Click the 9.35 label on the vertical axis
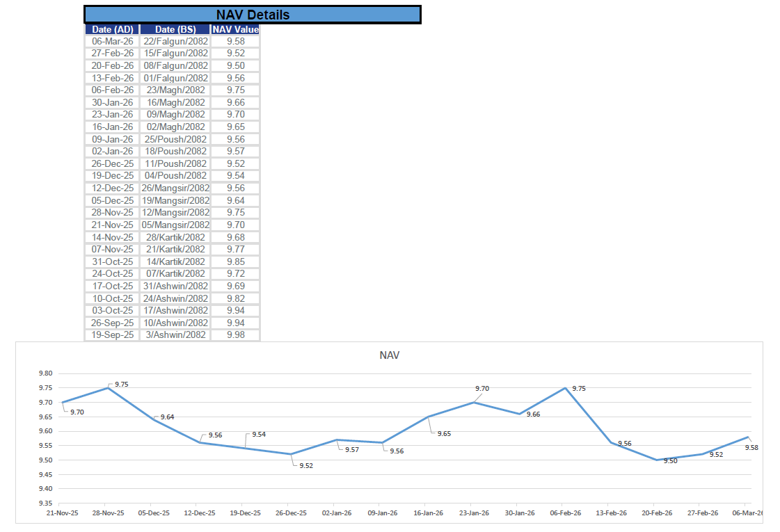 point(45,503)
